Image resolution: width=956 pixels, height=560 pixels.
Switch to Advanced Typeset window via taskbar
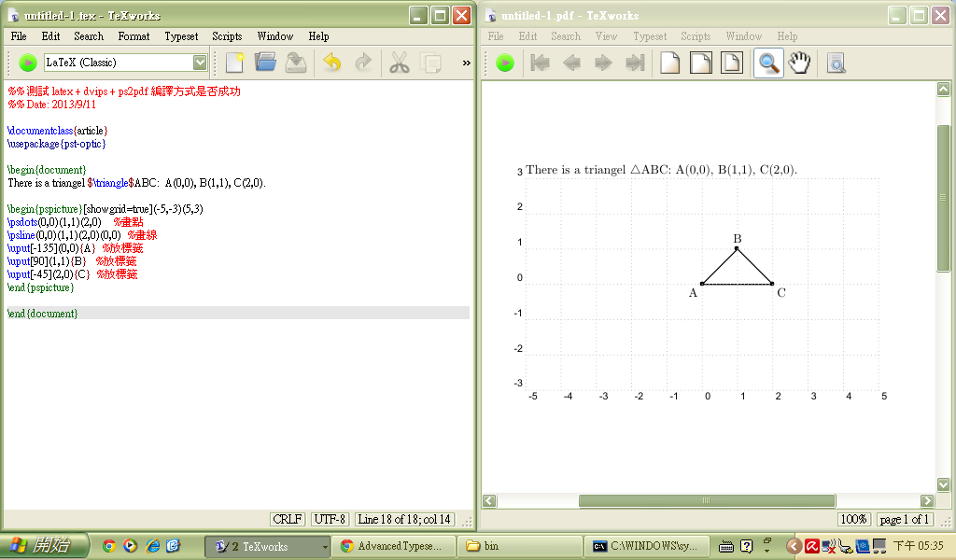(x=393, y=545)
